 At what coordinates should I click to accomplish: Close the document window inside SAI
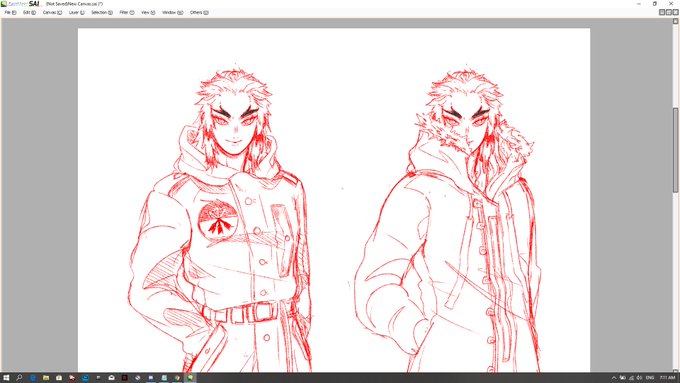(x=675, y=12)
